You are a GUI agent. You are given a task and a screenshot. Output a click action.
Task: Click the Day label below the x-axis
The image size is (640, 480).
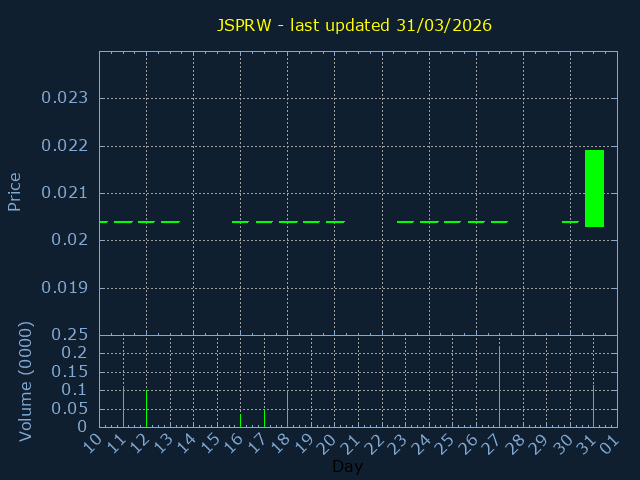(x=347, y=467)
